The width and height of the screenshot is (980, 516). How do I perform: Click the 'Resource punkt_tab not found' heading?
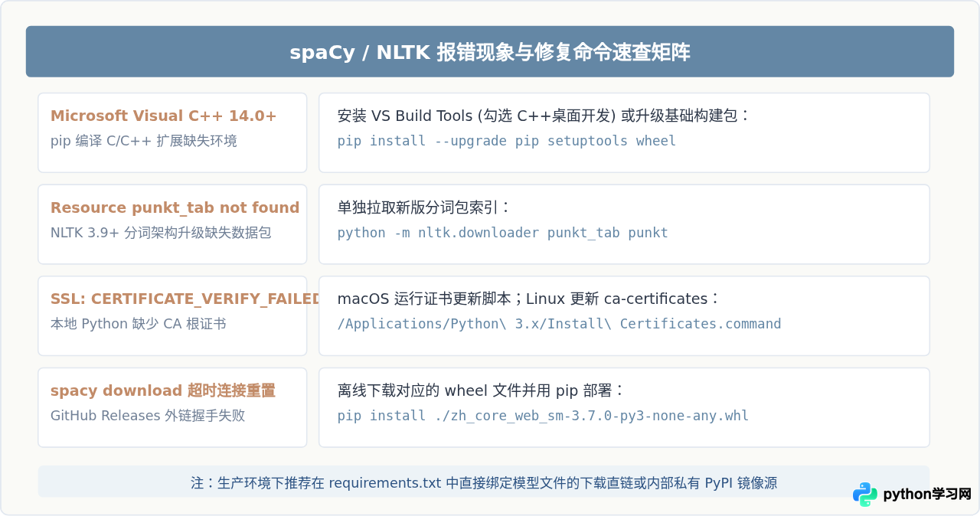coord(175,207)
